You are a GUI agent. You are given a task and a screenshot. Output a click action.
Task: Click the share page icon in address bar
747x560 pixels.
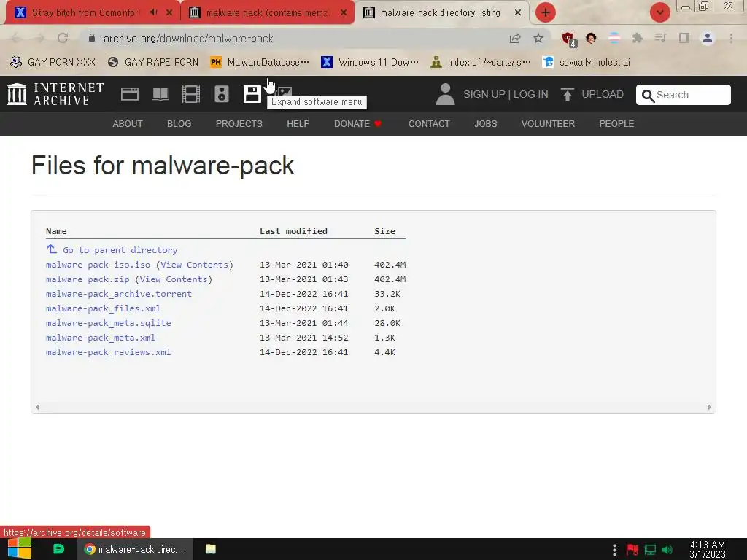pyautogui.click(x=515, y=38)
